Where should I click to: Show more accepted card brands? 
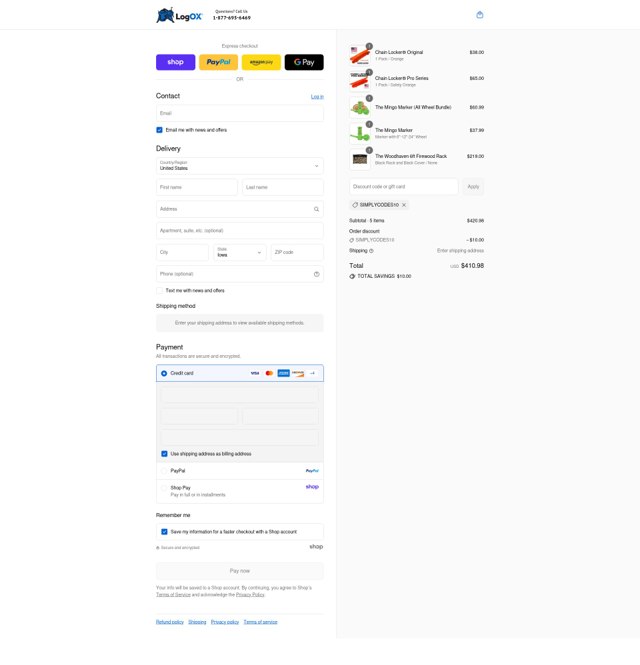click(312, 373)
